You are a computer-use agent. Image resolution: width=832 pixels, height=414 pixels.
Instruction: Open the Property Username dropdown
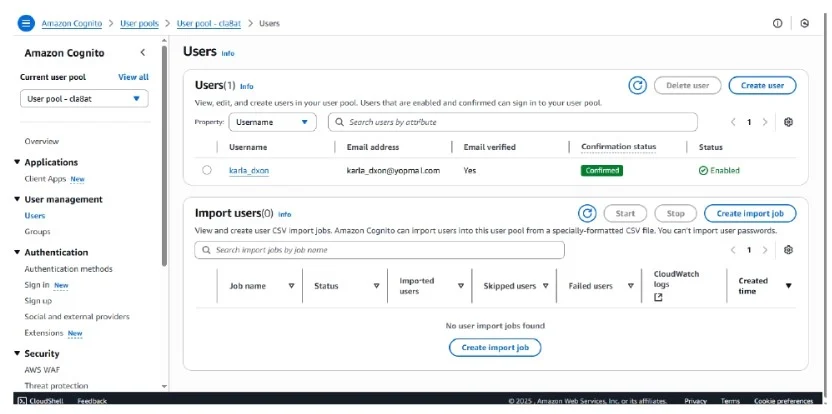(x=272, y=122)
